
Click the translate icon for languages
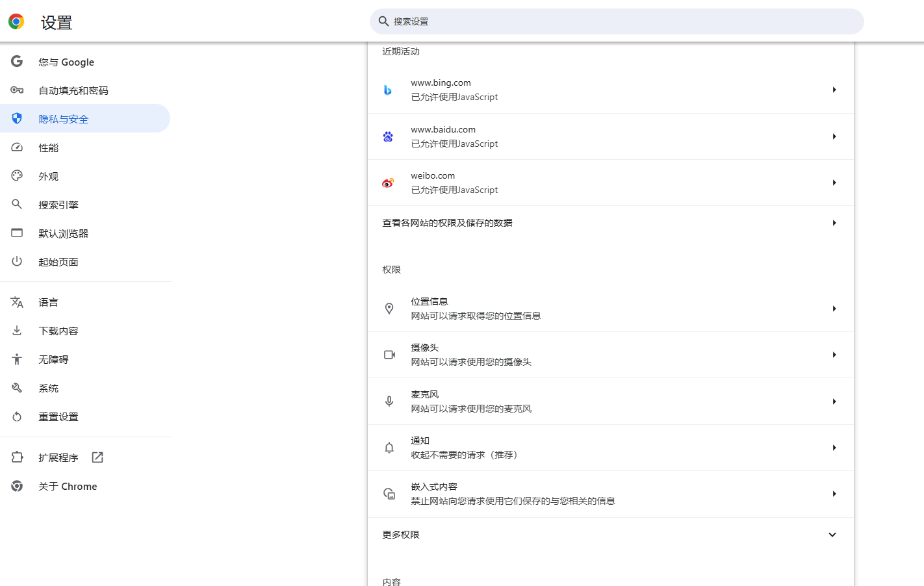pos(17,302)
